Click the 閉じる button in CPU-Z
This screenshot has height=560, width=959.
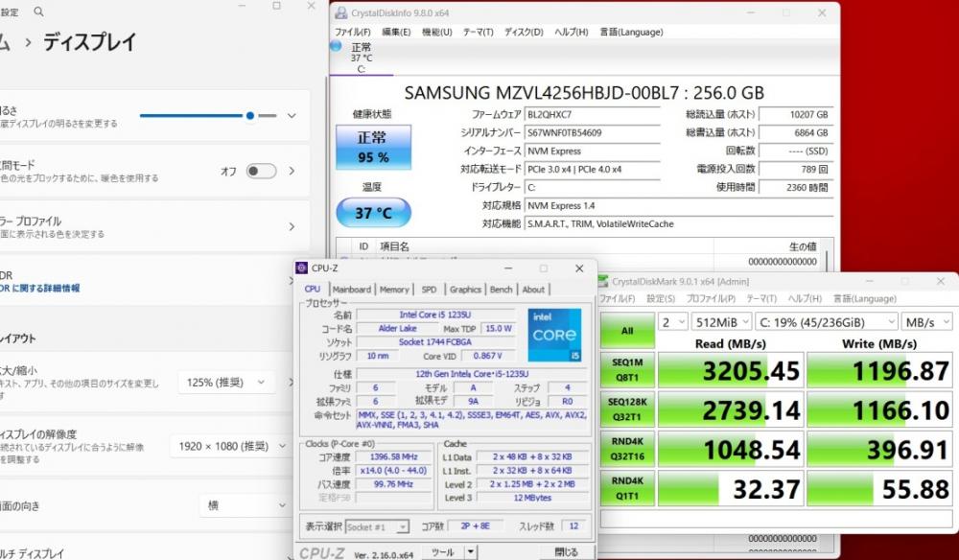pyautogui.click(x=566, y=552)
